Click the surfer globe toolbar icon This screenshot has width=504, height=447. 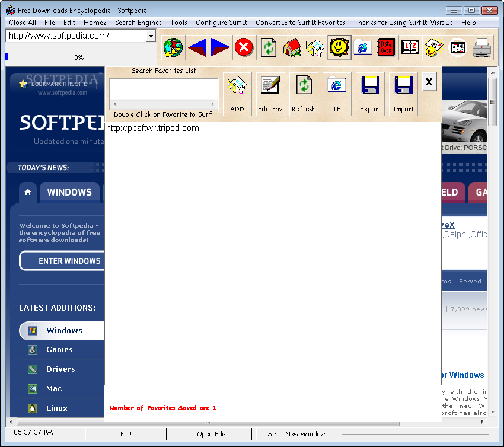[x=173, y=47]
